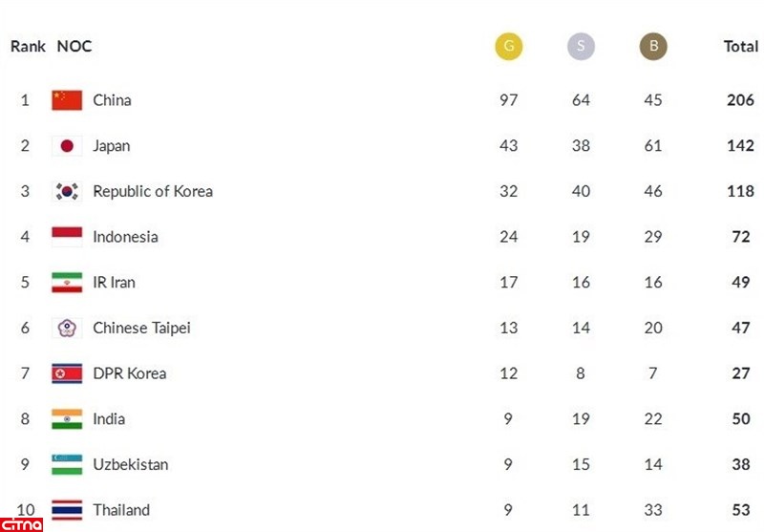Click the Indonesia flag icon

(x=67, y=237)
